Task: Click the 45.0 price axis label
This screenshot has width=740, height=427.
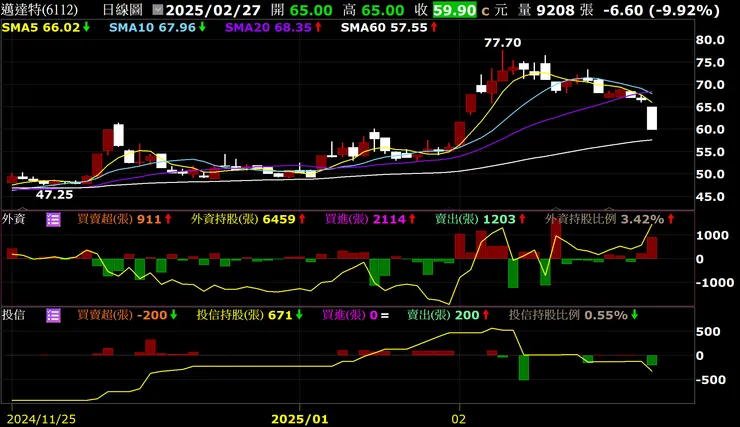Action: click(x=710, y=197)
